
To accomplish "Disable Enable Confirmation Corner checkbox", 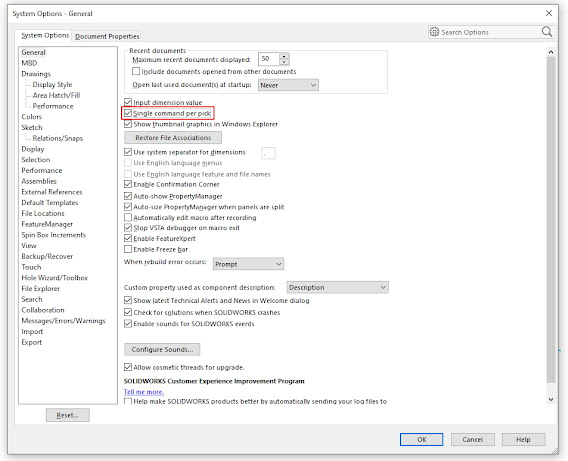I will [x=128, y=184].
